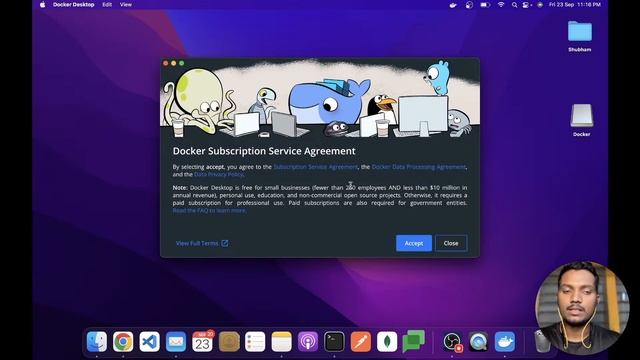This screenshot has width=640, height=360.
Task: Open Visual Studio Code from the Dock
Action: tap(149, 341)
